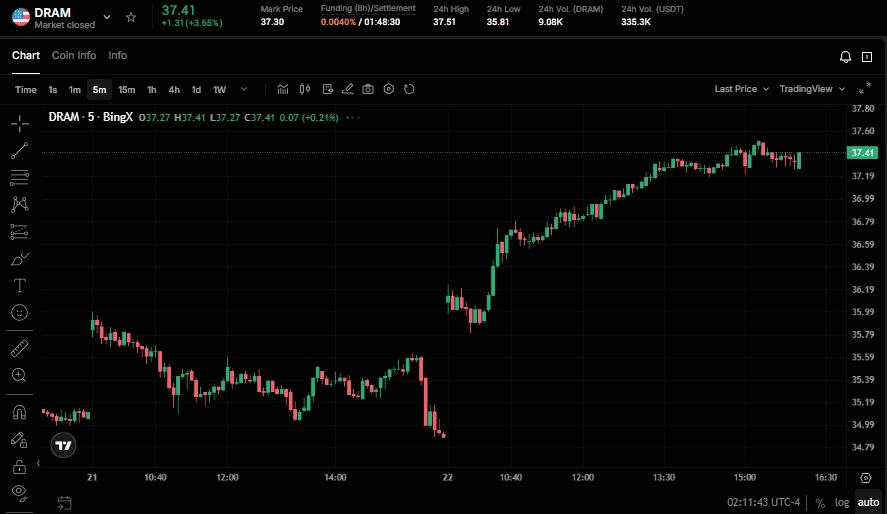This screenshot has height=514, width=887.
Task: Toggle magnet mode for drawings
Action: [x=19, y=412]
